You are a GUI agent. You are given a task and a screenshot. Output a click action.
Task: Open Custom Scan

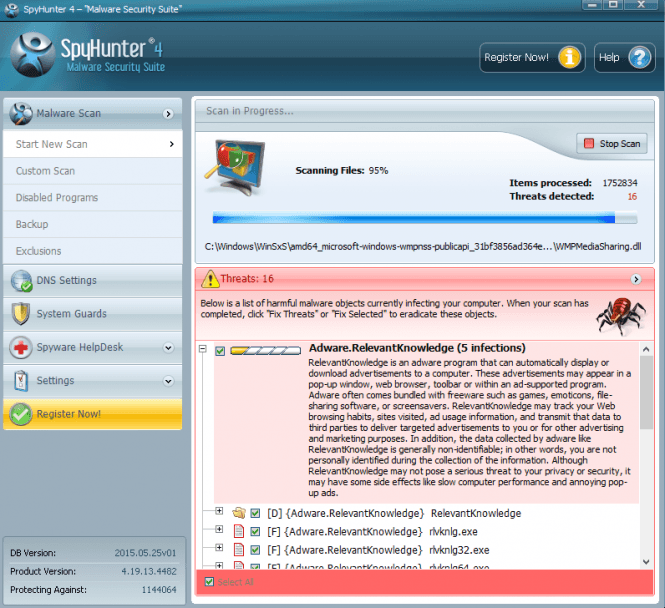93,171
